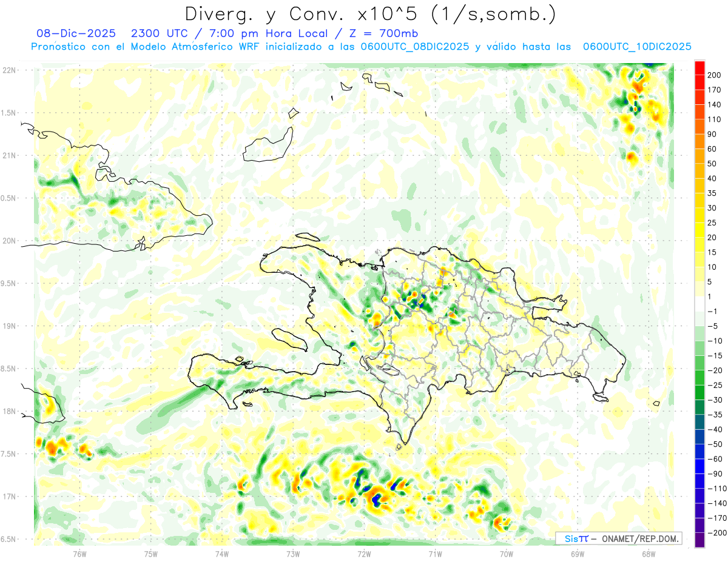Click the colorbar value '25'

pos(713,222)
